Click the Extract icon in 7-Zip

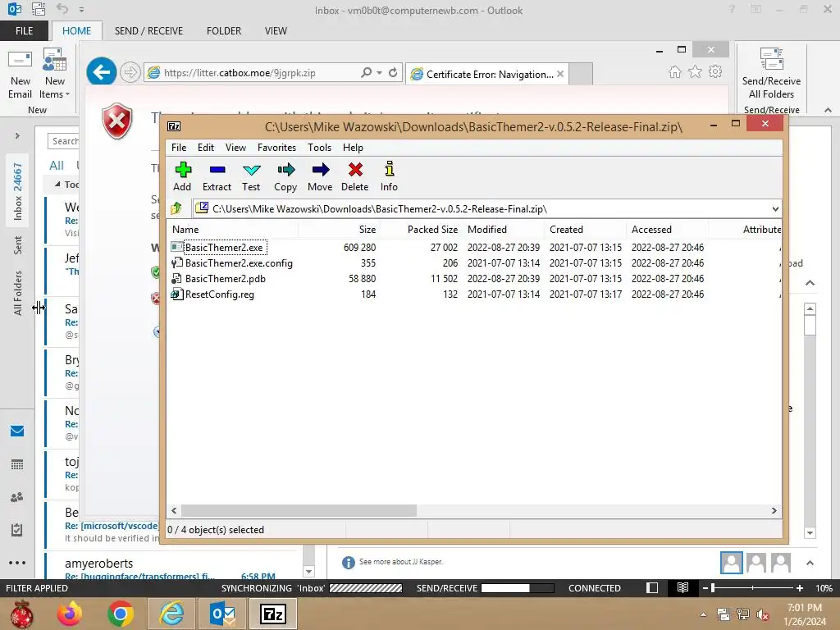(217, 177)
